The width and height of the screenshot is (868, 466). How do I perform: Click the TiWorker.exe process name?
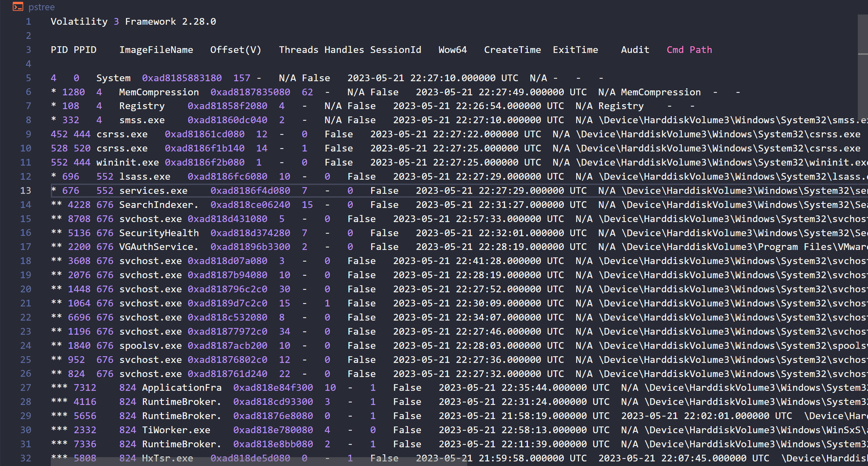[176, 430]
